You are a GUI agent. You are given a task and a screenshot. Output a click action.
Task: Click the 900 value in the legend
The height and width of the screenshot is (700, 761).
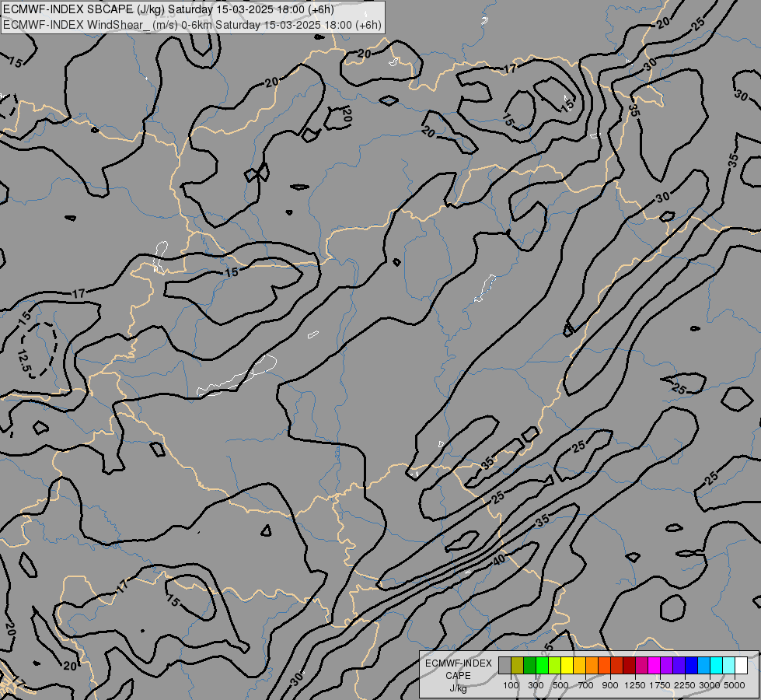tap(610, 685)
